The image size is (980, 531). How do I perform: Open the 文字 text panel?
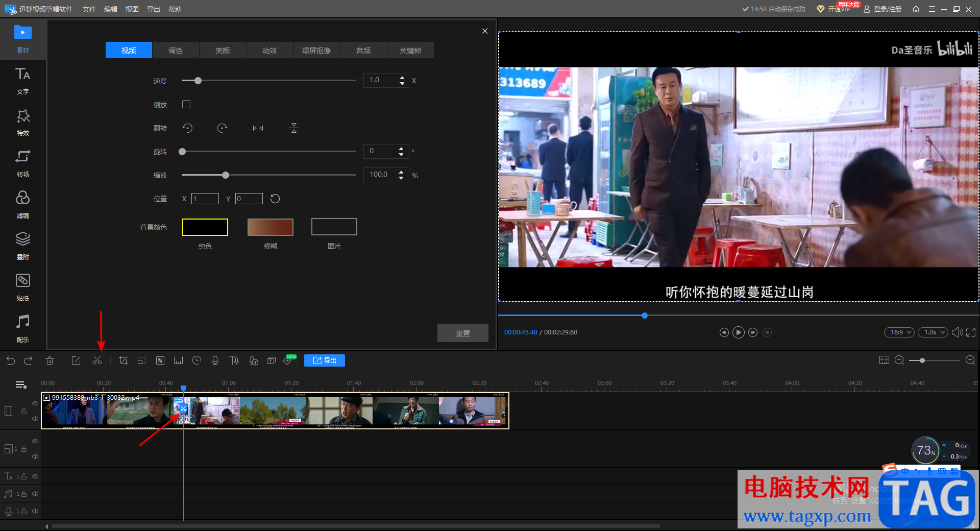point(23,81)
